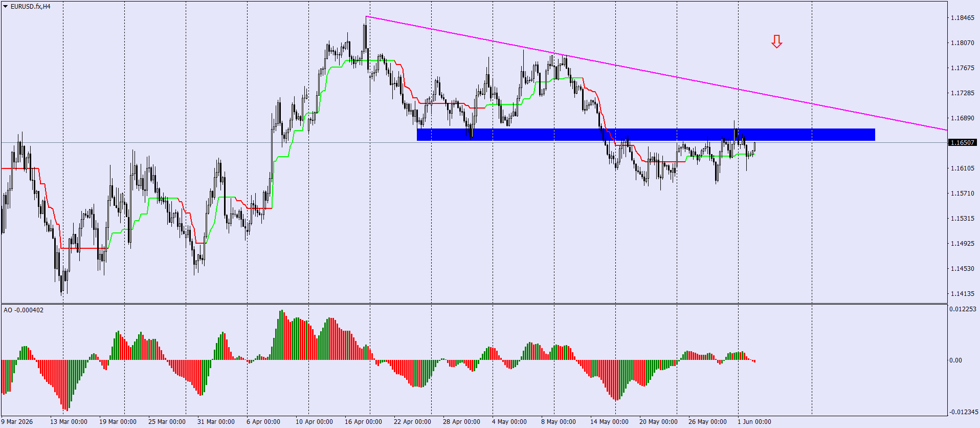Viewport: 980px width, 428px height.
Task: Click the EURUSD.fx,H4 chart title
Action: tap(31, 7)
